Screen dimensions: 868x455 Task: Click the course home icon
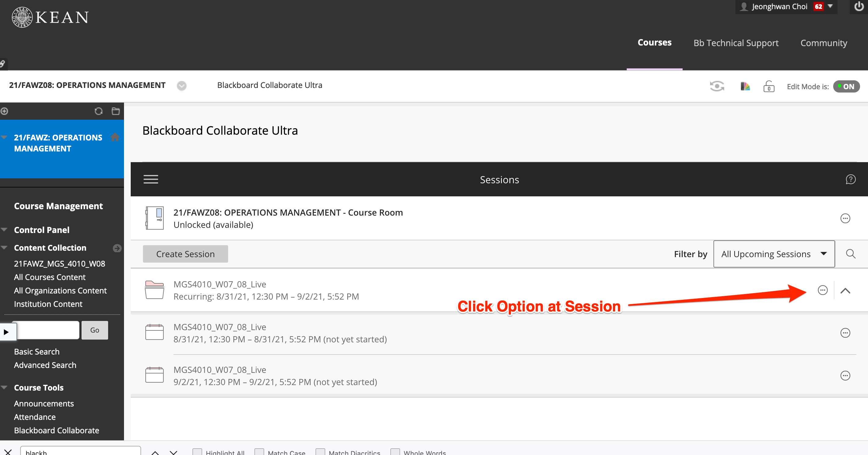pyautogui.click(x=115, y=137)
